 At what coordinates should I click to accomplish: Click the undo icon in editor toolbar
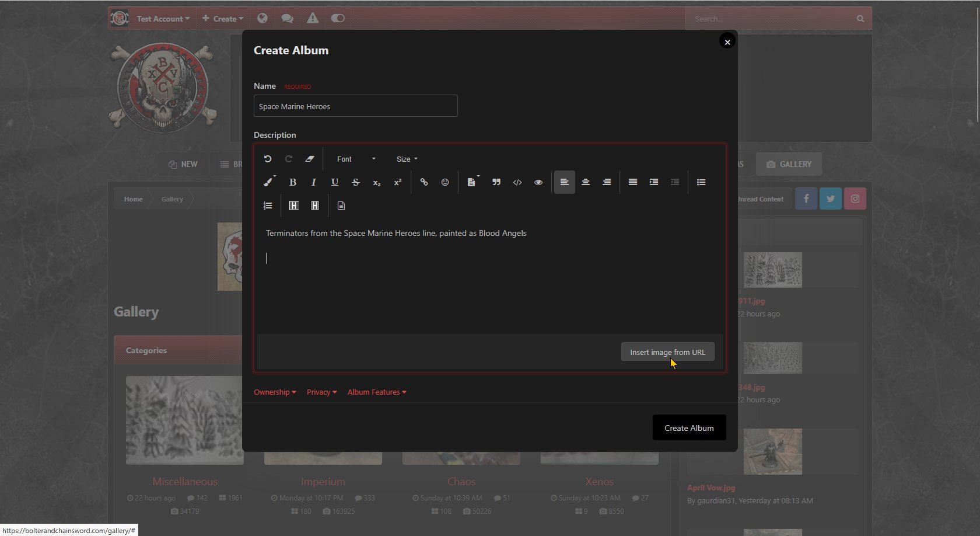[268, 159]
